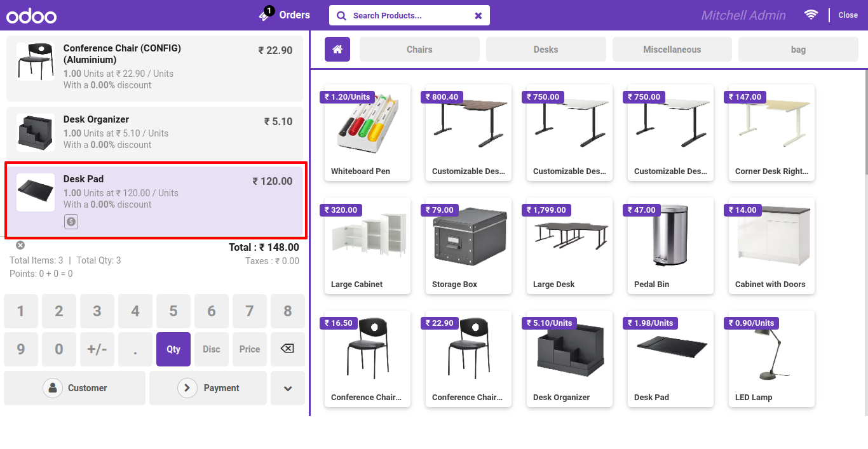Click the search magnifier icon
Image resolution: width=868 pixels, height=449 pixels.
(x=341, y=16)
